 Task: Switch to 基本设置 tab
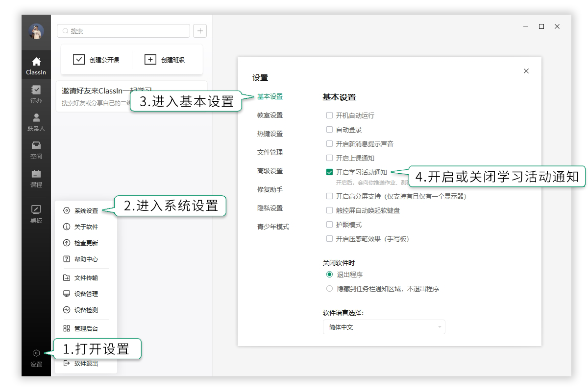coord(270,96)
